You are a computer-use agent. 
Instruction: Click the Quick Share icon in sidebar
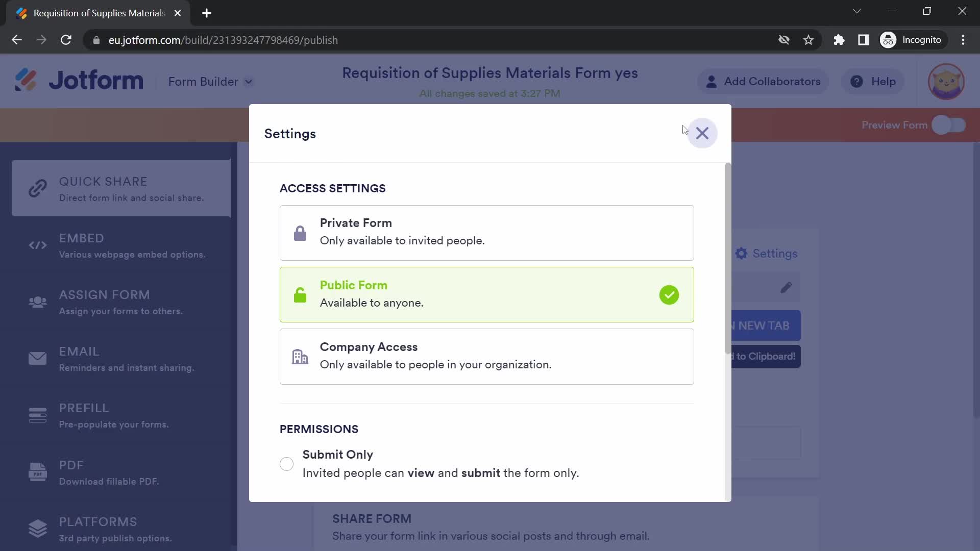click(x=37, y=189)
